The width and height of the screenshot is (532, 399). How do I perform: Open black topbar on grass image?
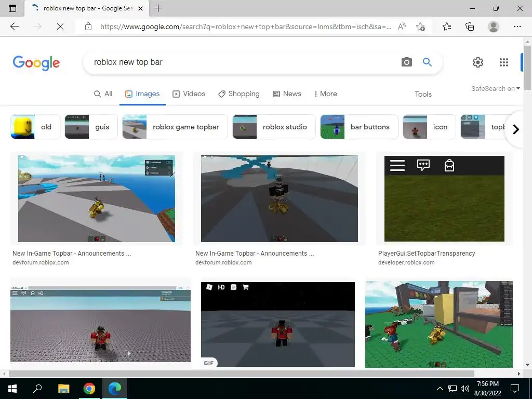[444, 198]
